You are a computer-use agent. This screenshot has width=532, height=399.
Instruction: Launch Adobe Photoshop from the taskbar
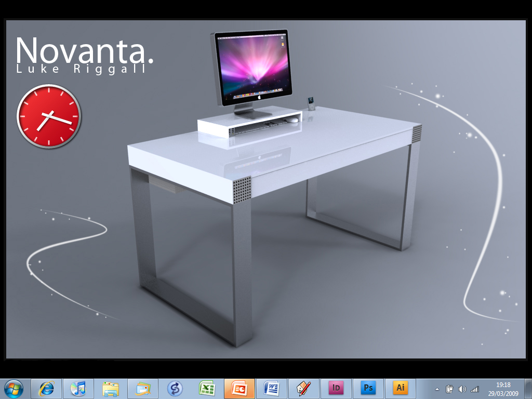pos(368,388)
